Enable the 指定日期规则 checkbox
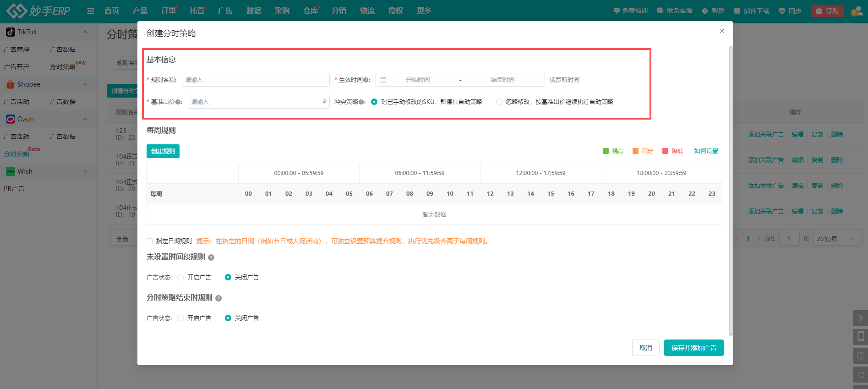This screenshot has height=389, width=868. tap(150, 241)
